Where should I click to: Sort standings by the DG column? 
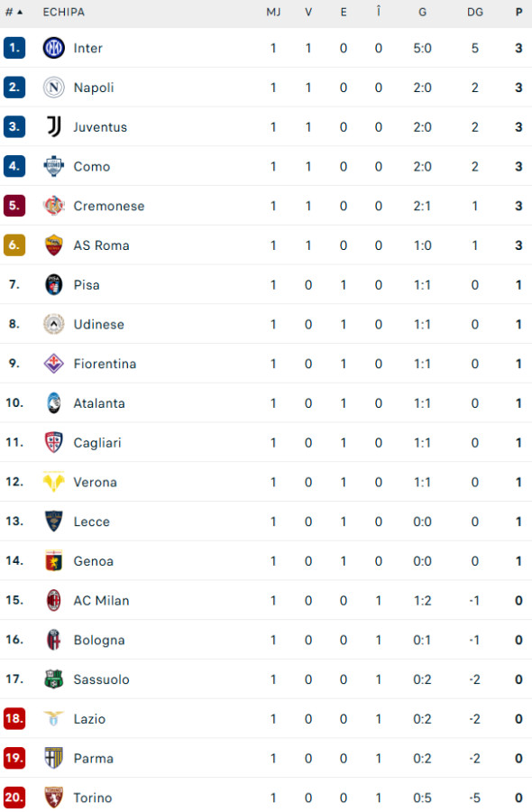475,13
